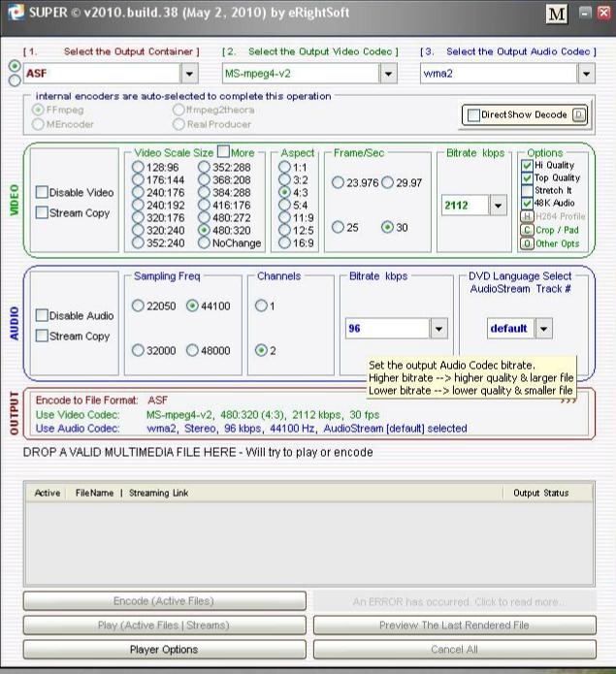Viewport: 616px width, 674px height.
Task: Open the H264 Profile option icon
Action: 527,216
